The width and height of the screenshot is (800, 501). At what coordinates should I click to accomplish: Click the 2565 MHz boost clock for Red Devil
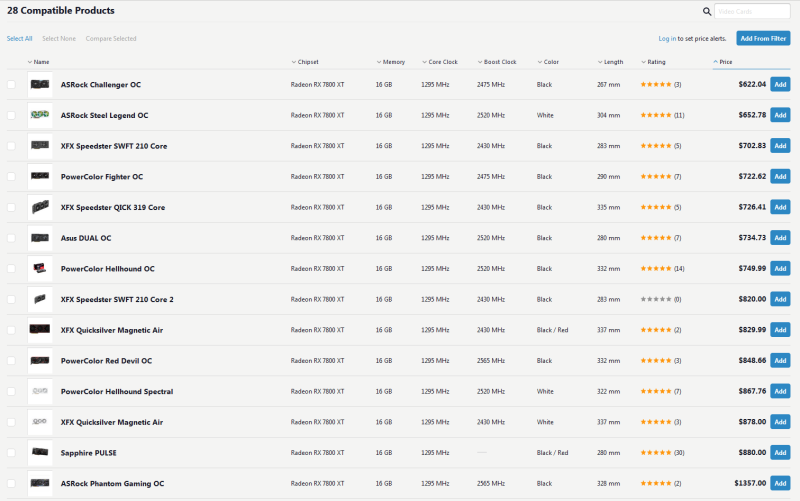[x=491, y=361]
